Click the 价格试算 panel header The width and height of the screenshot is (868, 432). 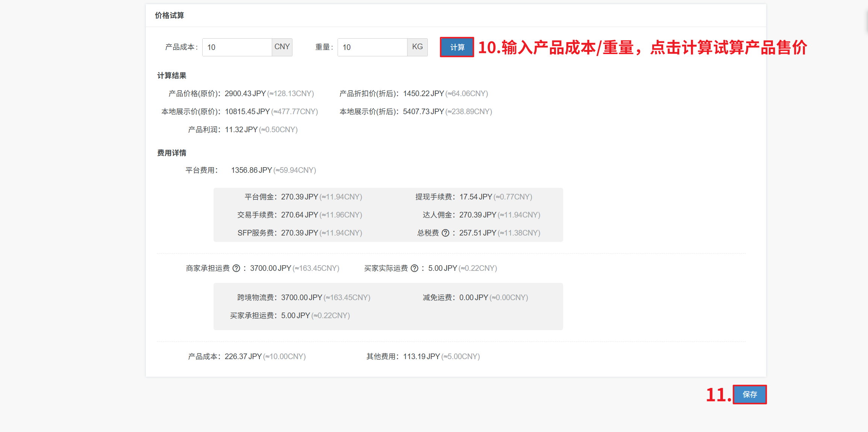170,15
